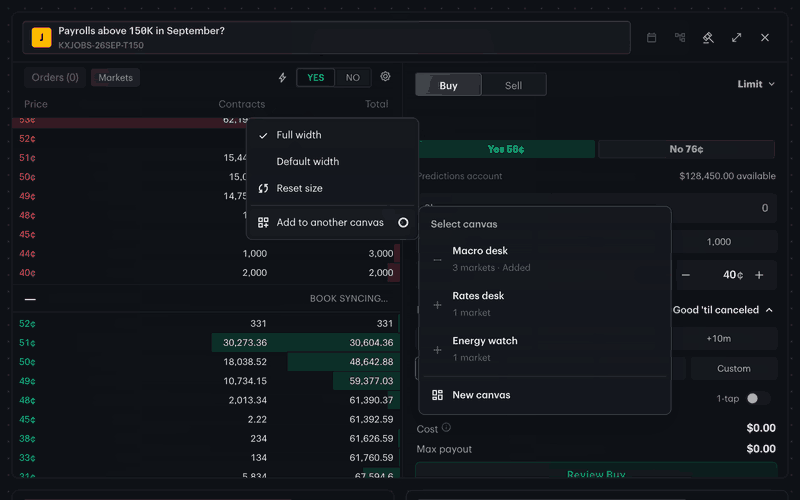Open order book settings gear
Screen dimensions: 800x500
point(385,77)
